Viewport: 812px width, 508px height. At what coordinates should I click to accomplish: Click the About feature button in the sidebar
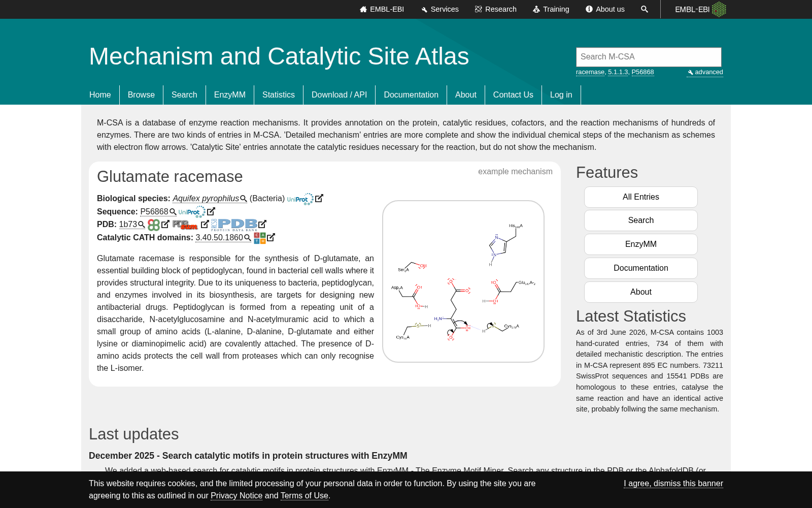[641, 292]
